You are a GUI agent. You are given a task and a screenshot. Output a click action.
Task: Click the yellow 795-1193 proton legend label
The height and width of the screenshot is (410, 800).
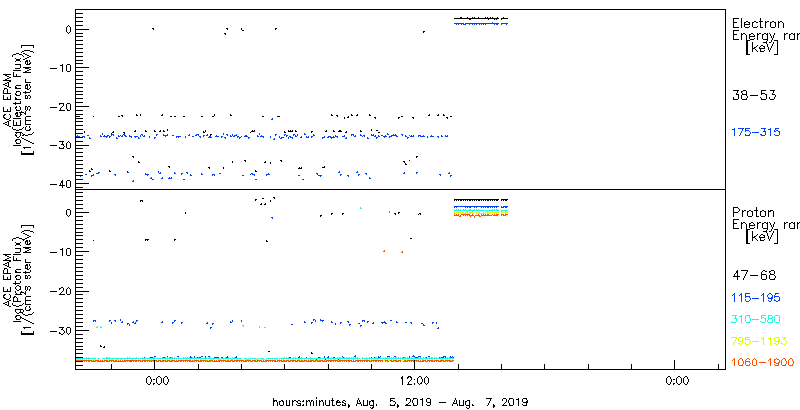pos(759,341)
